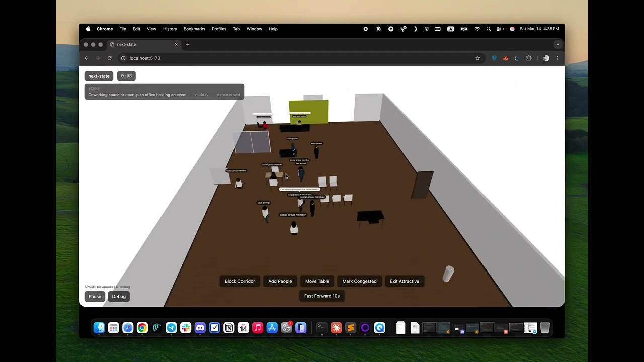
Task: Go back to the previous page
Action: point(87,58)
